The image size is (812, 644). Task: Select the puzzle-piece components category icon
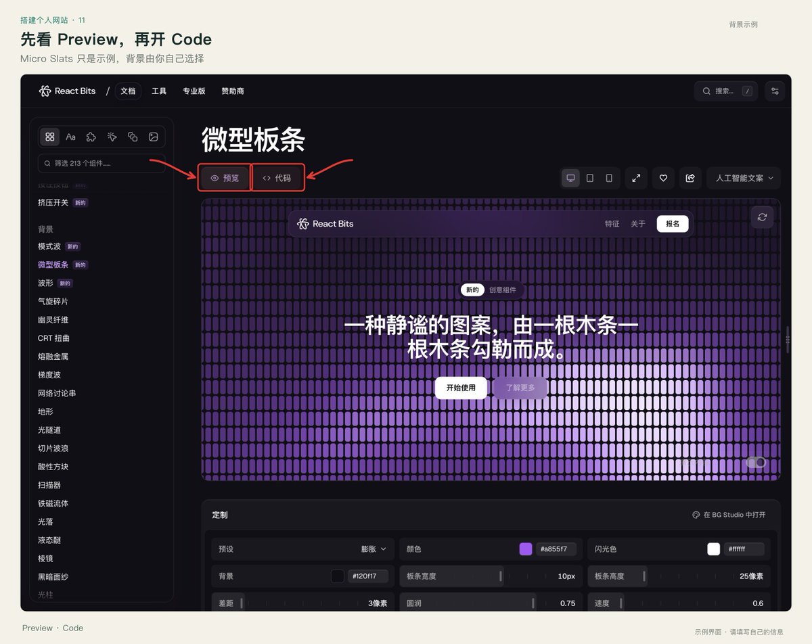pos(91,137)
